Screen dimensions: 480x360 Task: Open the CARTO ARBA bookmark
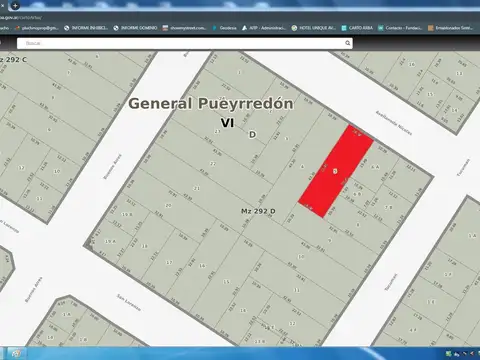(x=357, y=28)
